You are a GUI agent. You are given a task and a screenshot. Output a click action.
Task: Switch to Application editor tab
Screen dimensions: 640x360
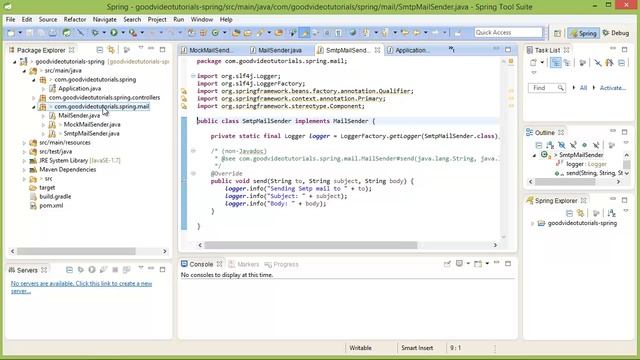tap(408, 50)
